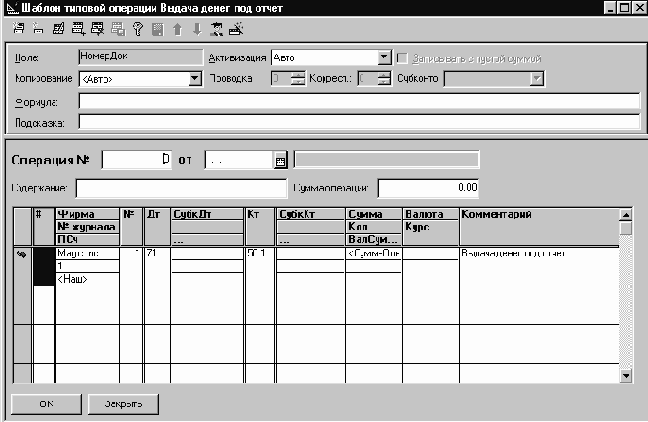Click the key icon in the toolbar
648x422 pixels.
[x=137, y=29]
